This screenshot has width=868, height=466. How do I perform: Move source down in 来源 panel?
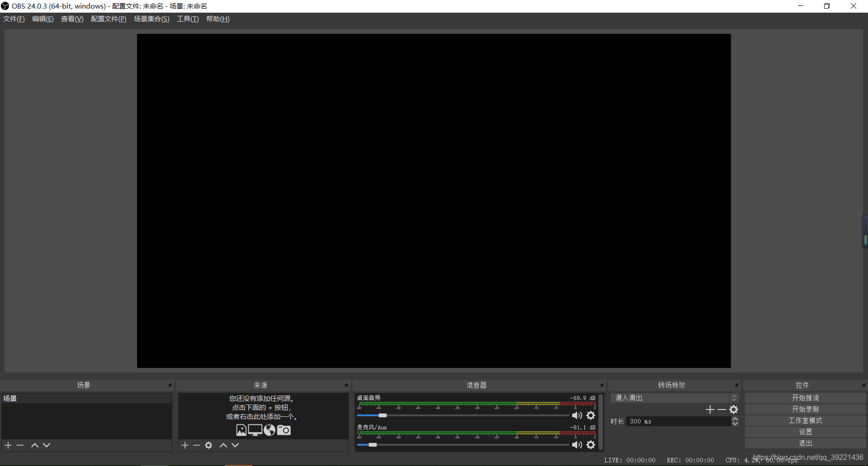pos(235,445)
